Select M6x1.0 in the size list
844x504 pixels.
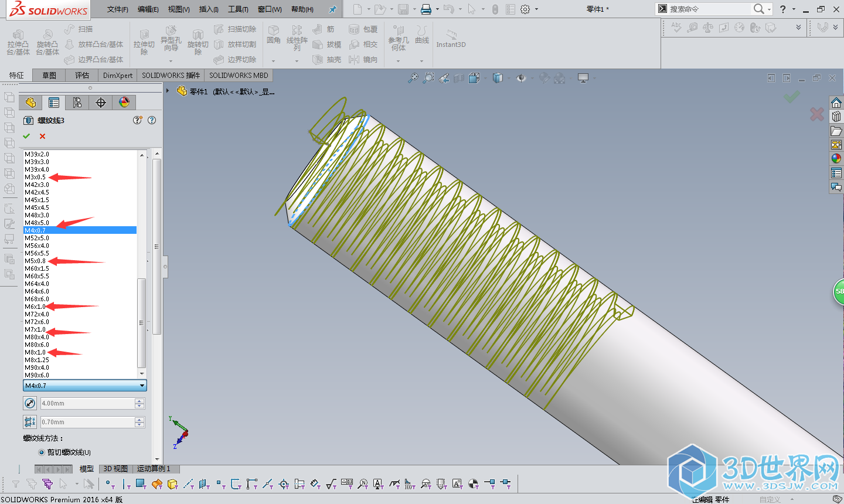[80, 307]
